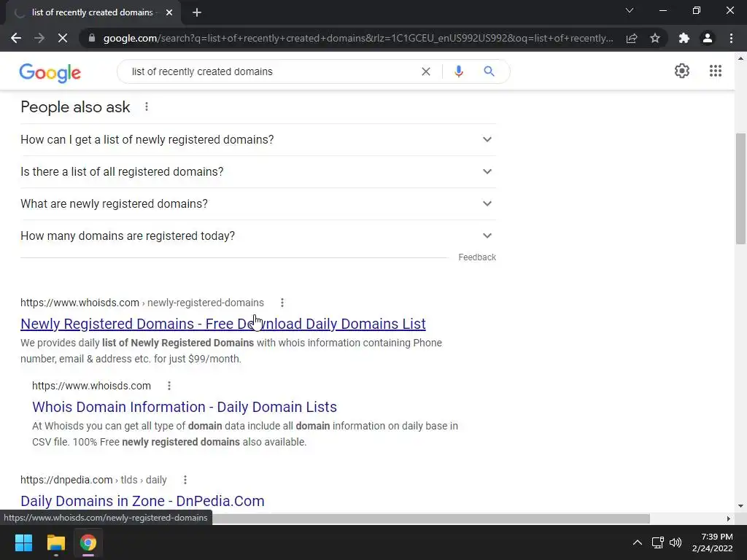
Task: Open 'People also ask' options menu
Action: click(x=147, y=106)
